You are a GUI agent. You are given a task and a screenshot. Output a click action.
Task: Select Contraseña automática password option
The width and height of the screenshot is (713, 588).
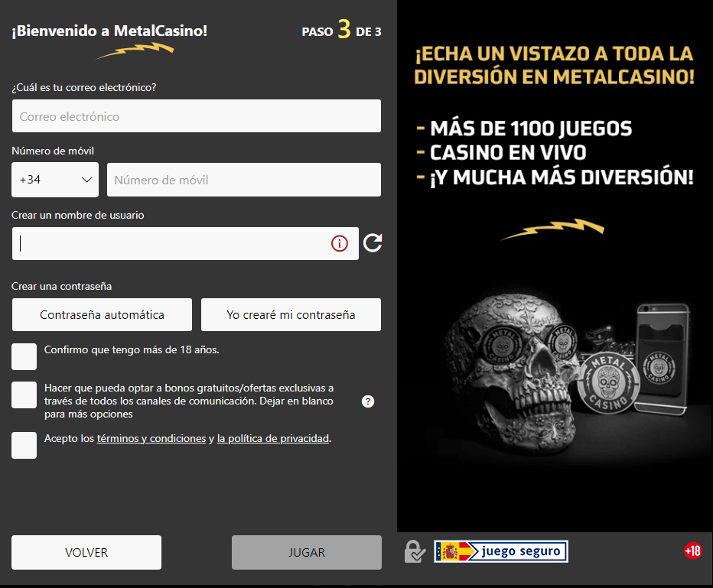coord(102,314)
